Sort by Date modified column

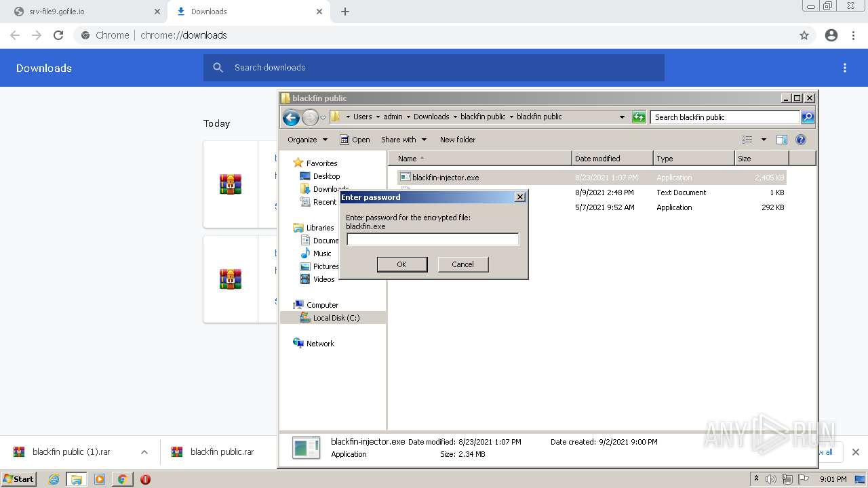tap(612, 159)
